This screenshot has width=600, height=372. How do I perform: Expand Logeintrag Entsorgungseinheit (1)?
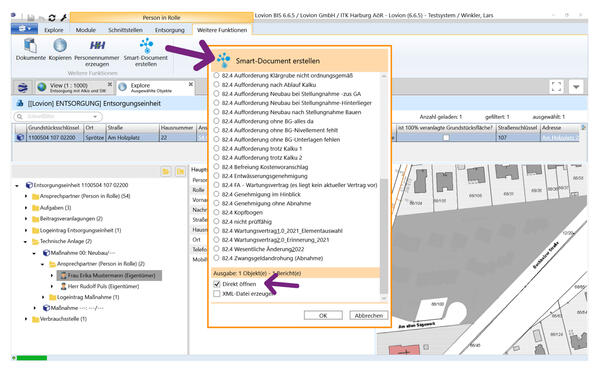(26, 230)
